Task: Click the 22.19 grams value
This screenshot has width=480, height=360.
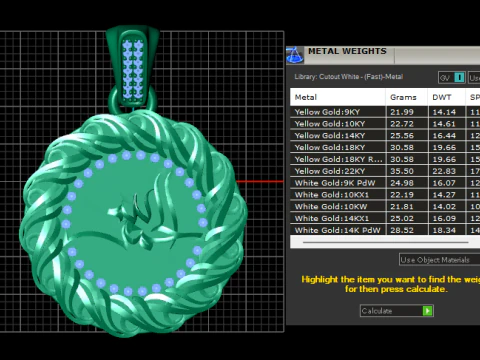Action: pos(402,195)
